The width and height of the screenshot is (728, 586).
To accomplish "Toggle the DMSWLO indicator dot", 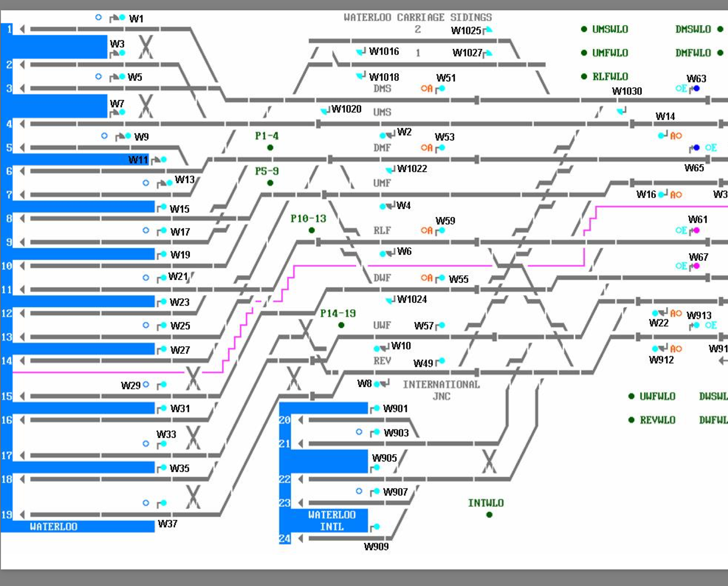I will click(x=720, y=29).
